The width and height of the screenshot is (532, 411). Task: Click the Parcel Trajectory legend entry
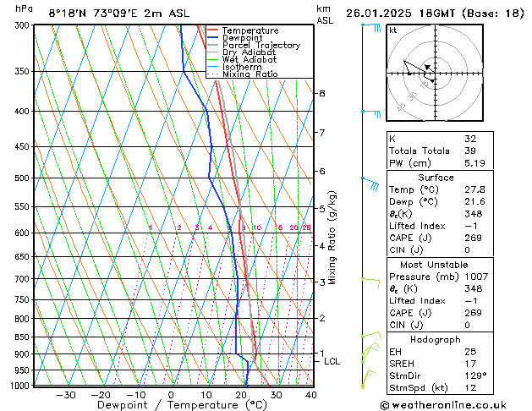point(261,46)
